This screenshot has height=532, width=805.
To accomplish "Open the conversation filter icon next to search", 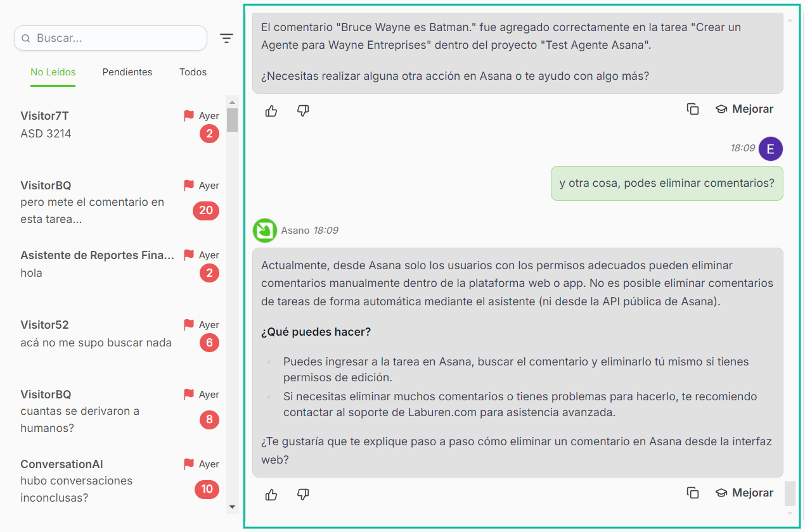I will 226,39.
